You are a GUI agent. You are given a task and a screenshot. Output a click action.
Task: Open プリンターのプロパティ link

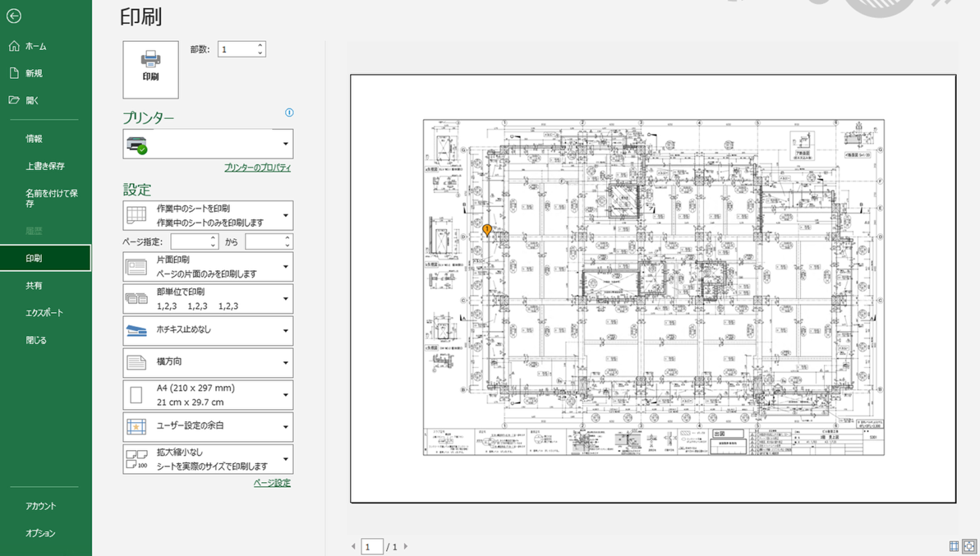click(x=257, y=168)
